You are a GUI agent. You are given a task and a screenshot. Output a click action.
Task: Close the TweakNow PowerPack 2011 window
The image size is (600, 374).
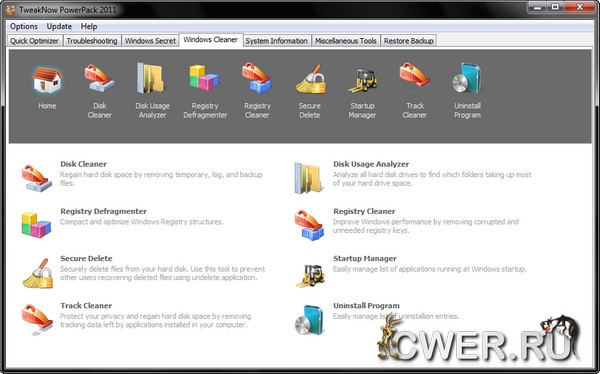coord(579,7)
